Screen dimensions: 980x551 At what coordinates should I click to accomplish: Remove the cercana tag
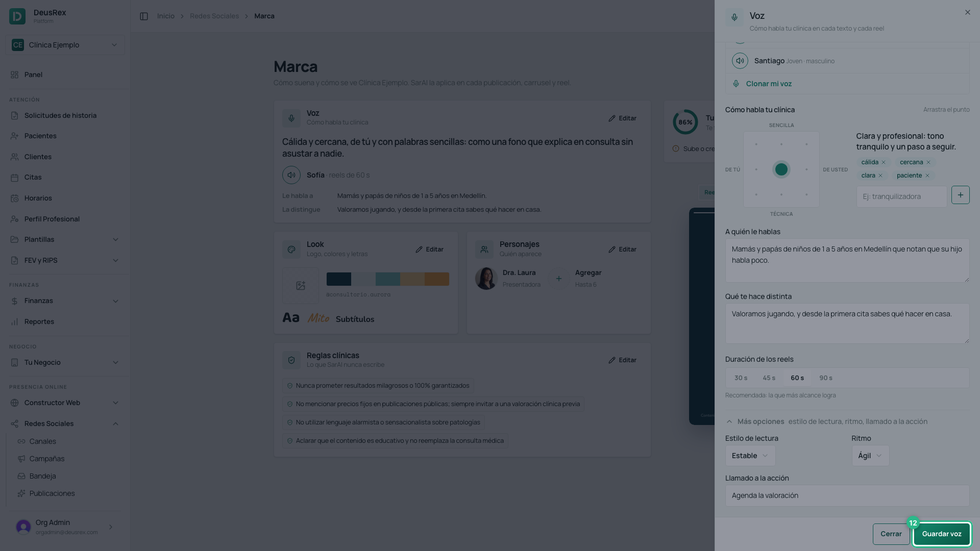[x=928, y=162]
